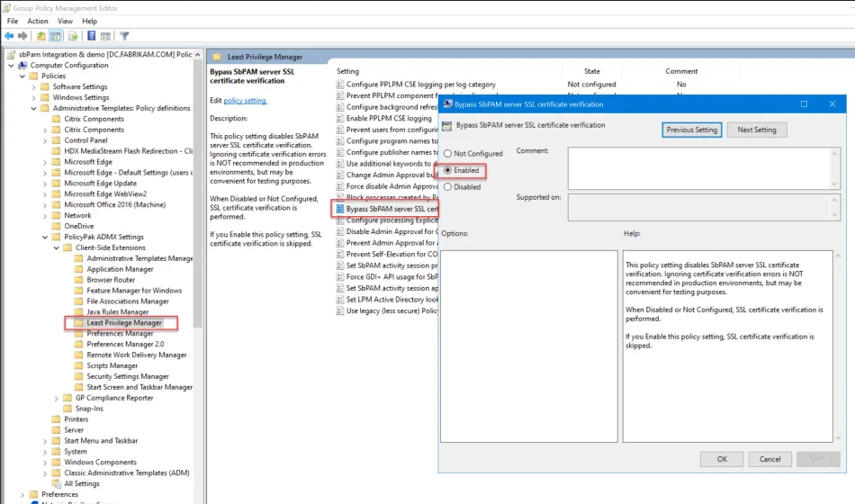Toggle the Show/Hide Console Tree icon
This screenshot has width=855, height=504.
click(56, 36)
